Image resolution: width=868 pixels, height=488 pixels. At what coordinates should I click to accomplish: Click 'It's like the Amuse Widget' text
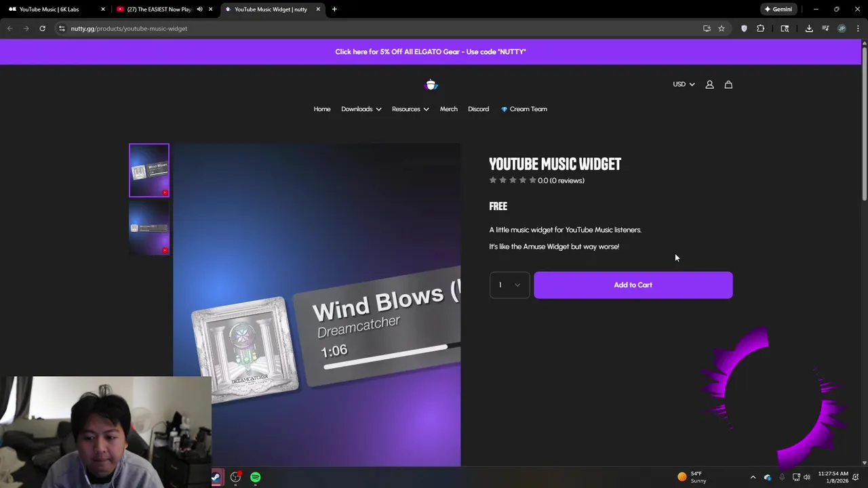coord(554,247)
